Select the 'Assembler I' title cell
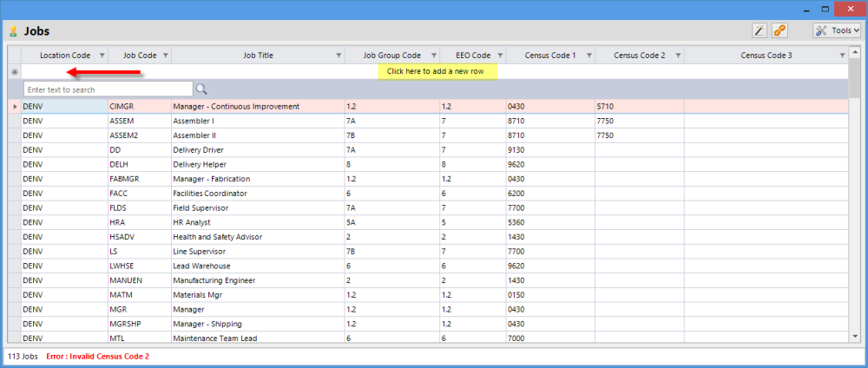 coord(258,121)
